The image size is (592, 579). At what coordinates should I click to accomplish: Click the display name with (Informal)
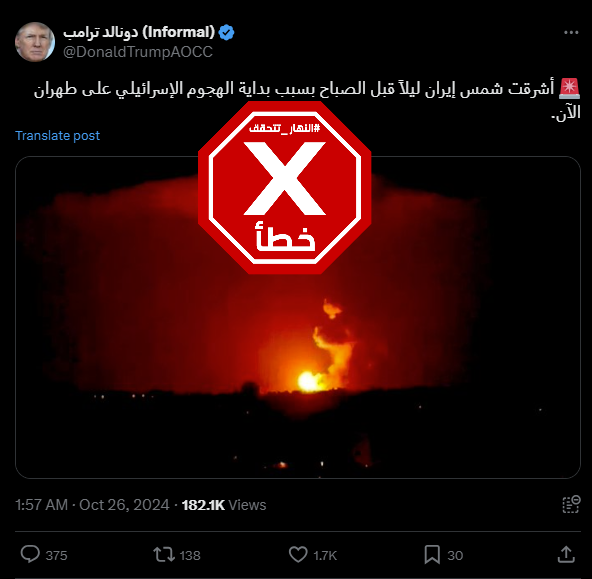(139, 32)
